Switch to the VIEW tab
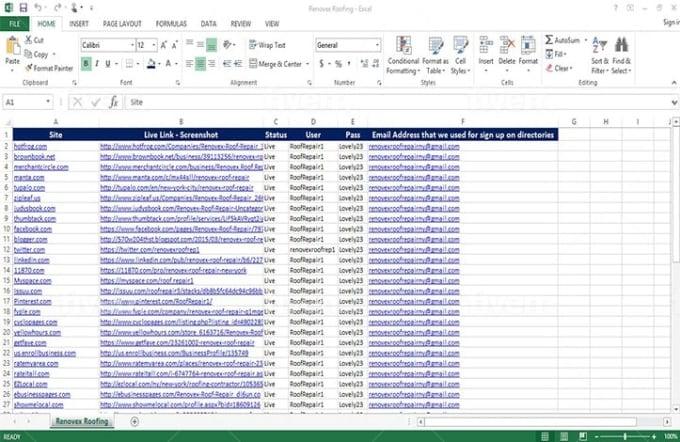The image size is (680, 442). click(272, 24)
